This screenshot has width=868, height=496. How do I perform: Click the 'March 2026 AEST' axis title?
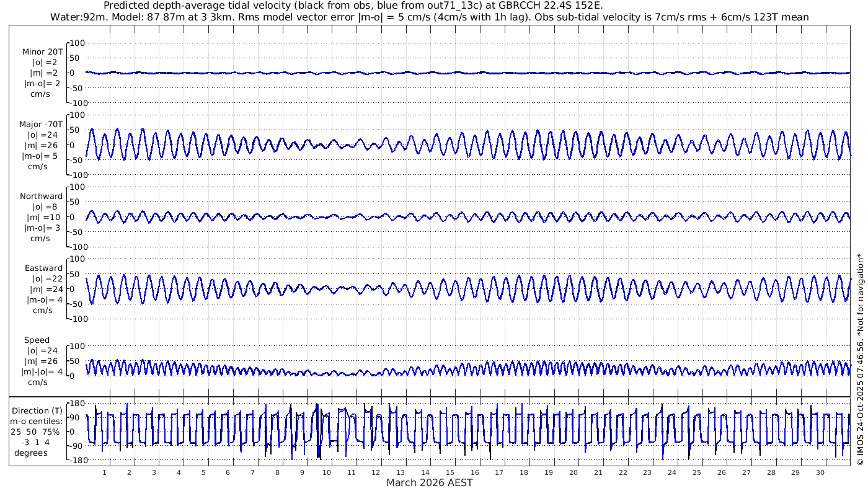point(430,482)
